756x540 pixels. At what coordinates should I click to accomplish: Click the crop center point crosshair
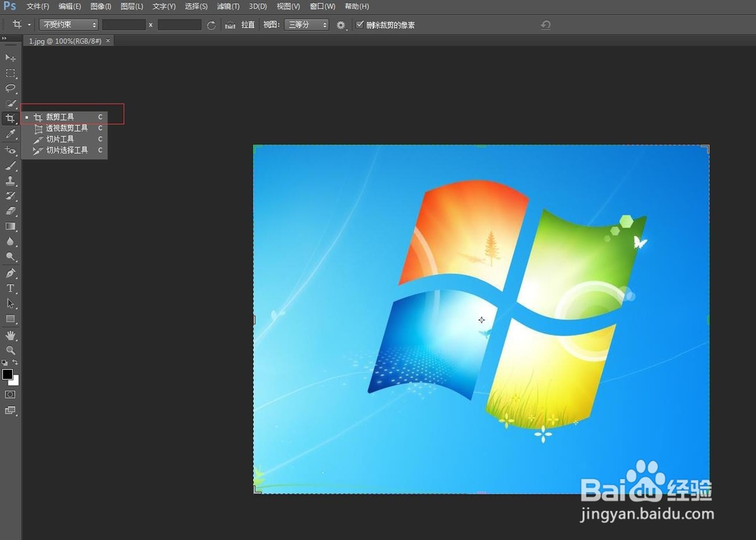click(x=481, y=320)
